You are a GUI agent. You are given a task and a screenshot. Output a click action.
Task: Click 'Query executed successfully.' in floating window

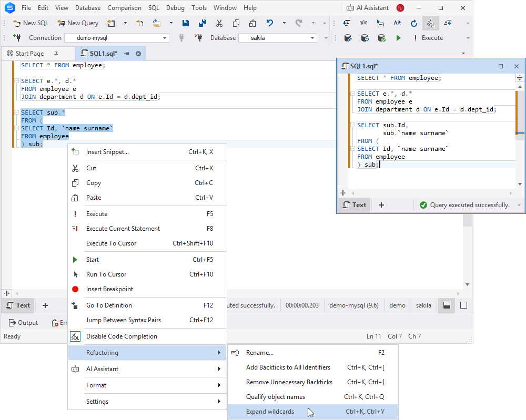[470, 205]
